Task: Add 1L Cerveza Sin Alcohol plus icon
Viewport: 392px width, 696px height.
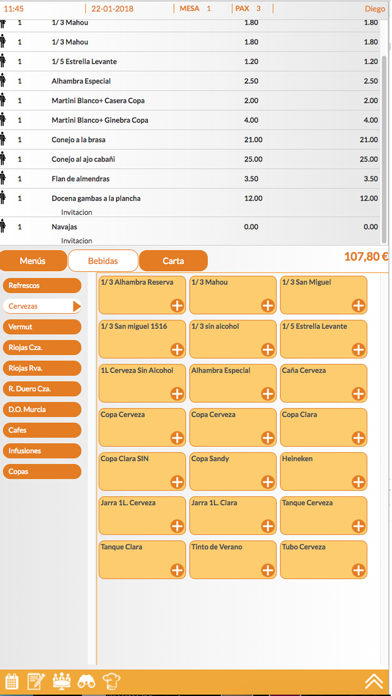Action: pos(177,394)
